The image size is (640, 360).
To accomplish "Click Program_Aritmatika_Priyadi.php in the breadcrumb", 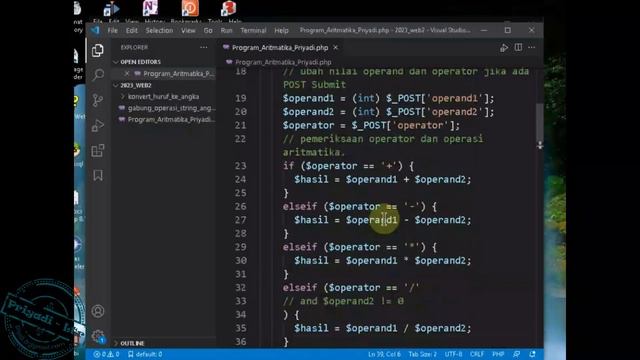I will pos(283,62).
